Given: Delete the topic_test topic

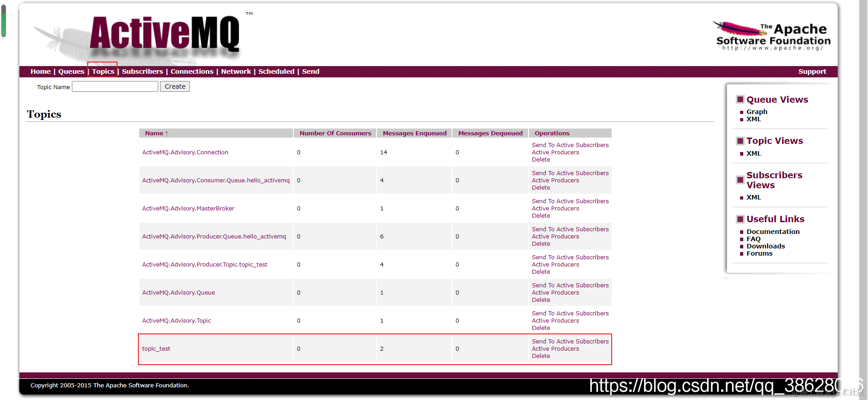Looking at the screenshot, I should tap(541, 356).
